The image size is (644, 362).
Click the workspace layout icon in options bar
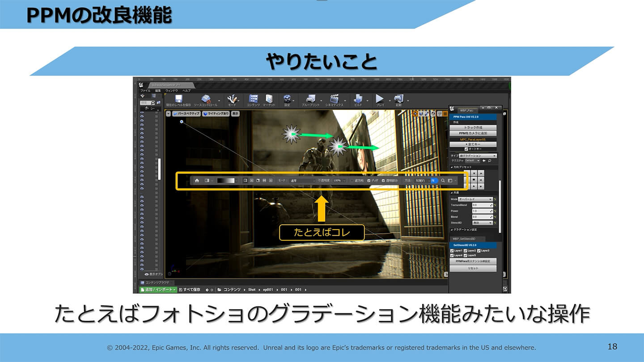click(450, 181)
